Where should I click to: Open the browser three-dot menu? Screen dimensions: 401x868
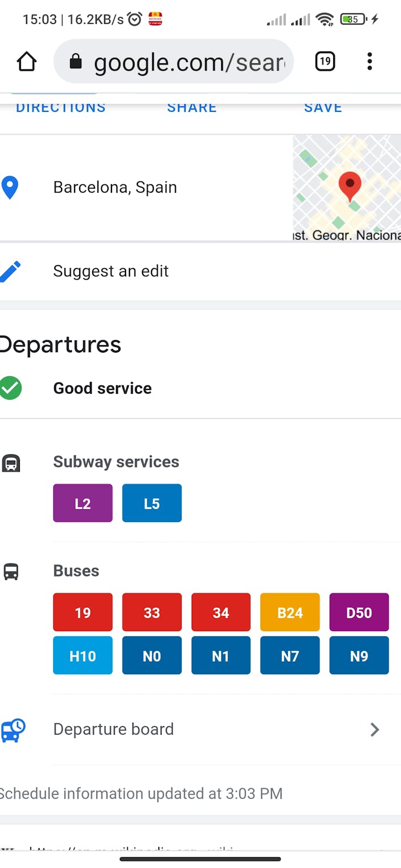(x=369, y=62)
